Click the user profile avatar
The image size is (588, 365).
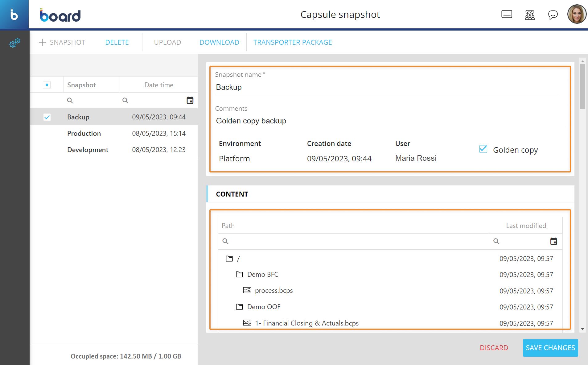click(577, 14)
